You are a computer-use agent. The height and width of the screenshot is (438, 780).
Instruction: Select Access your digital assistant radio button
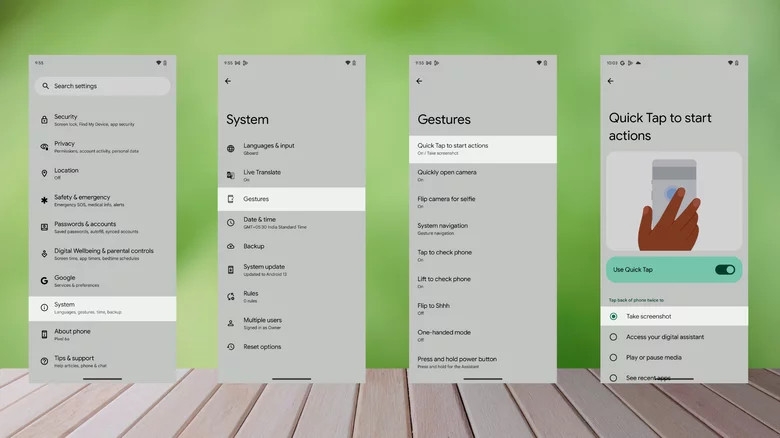pyautogui.click(x=613, y=337)
